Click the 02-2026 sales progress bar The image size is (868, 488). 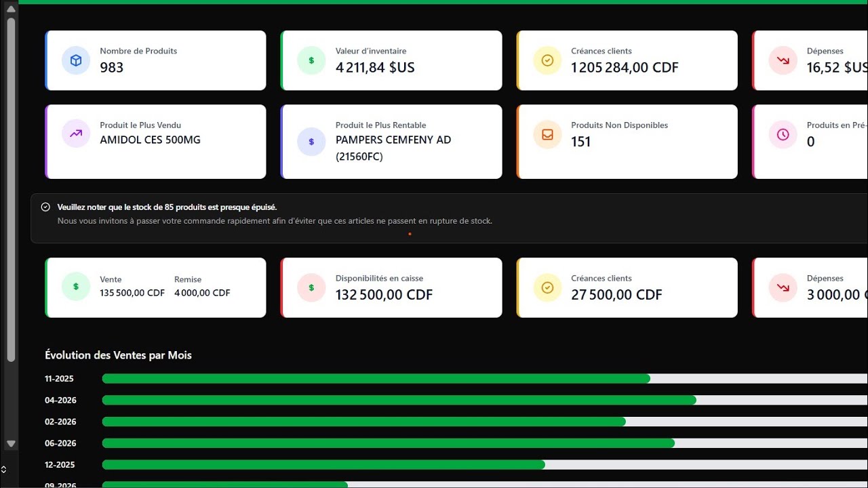point(485,422)
